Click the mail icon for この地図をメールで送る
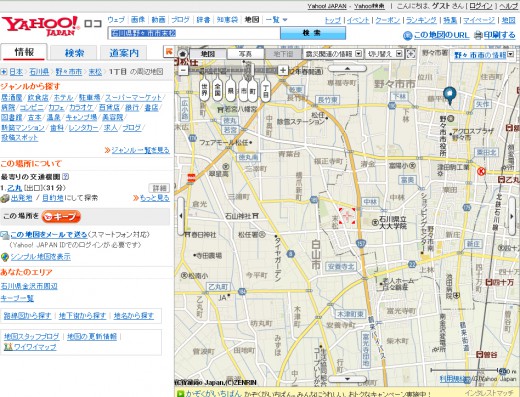The image size is (520, 397). [x=5, y=235]
